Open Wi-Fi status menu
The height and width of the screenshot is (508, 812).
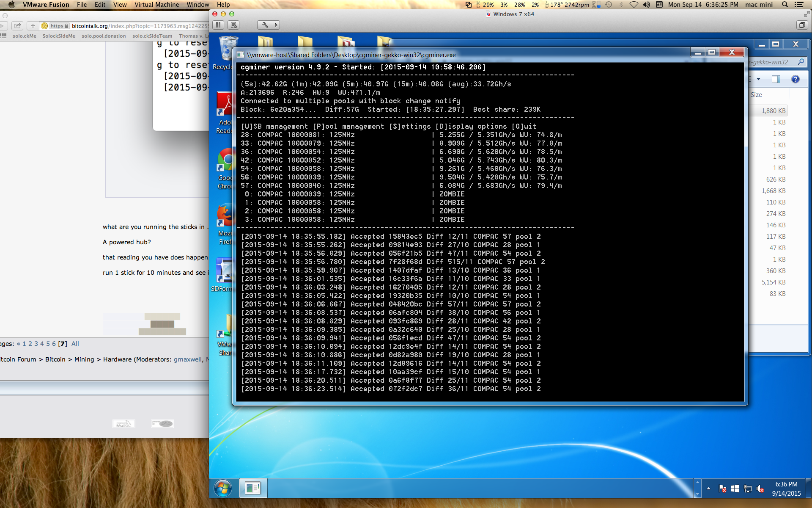click(x=634, y=5)
